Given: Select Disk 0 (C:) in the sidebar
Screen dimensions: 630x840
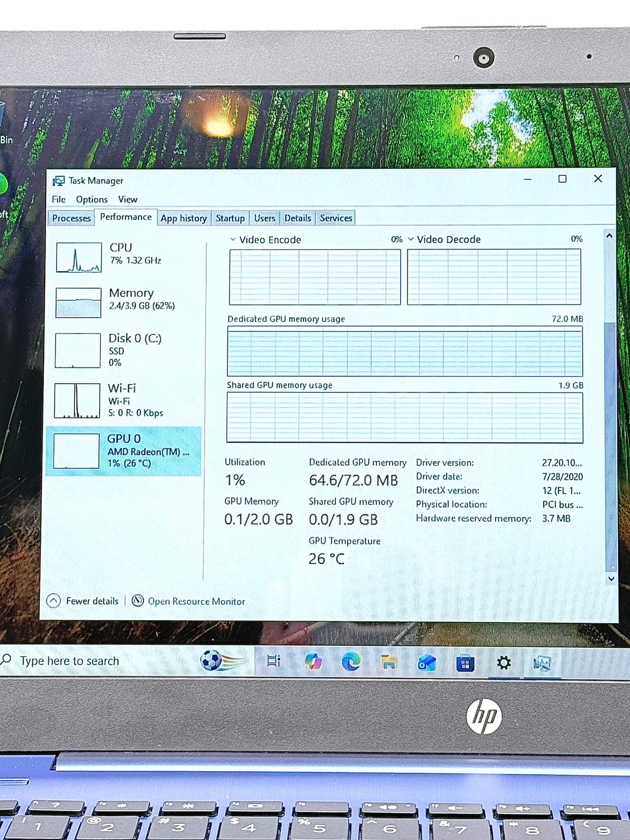Looking at the screenshot, I should [125, 350].
